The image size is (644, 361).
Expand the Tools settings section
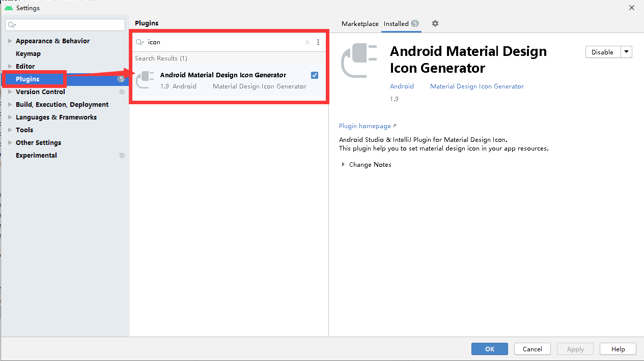10,130
